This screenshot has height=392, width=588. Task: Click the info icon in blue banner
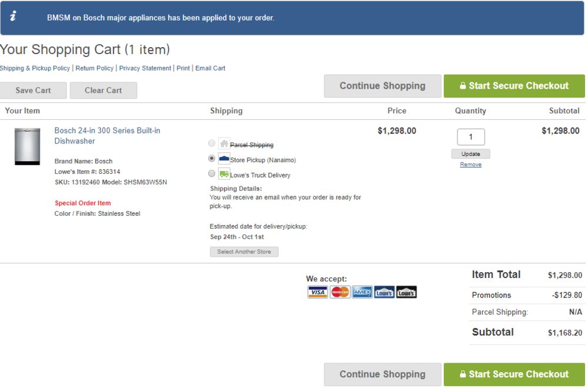13,16
